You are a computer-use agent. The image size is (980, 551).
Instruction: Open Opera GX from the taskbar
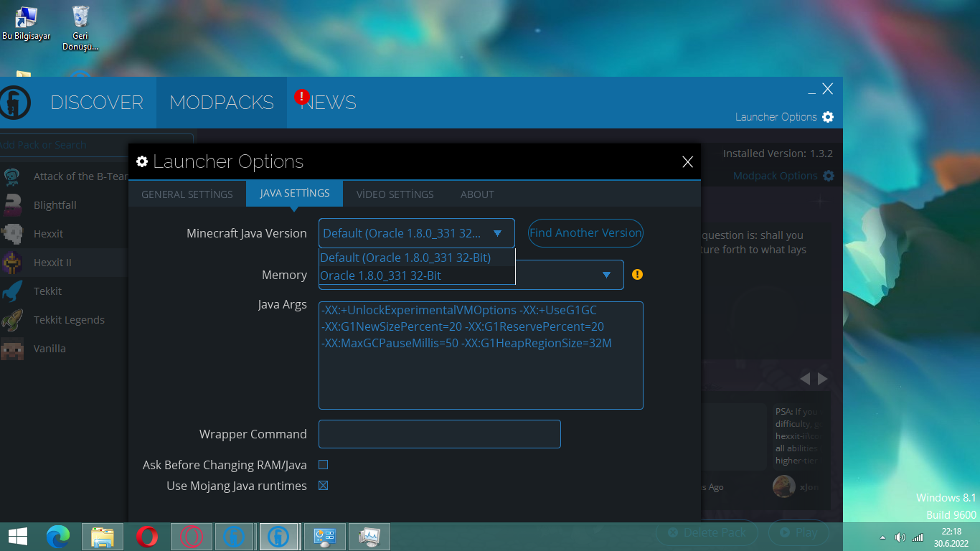click(x=192, y=536)
